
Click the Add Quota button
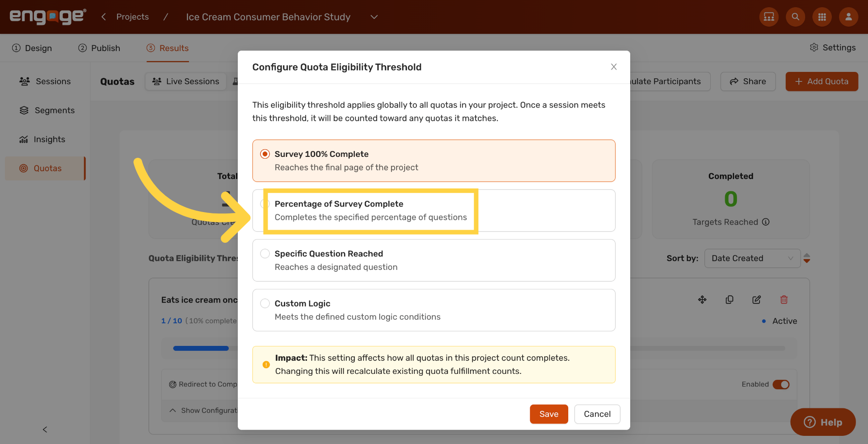[822, 81]
